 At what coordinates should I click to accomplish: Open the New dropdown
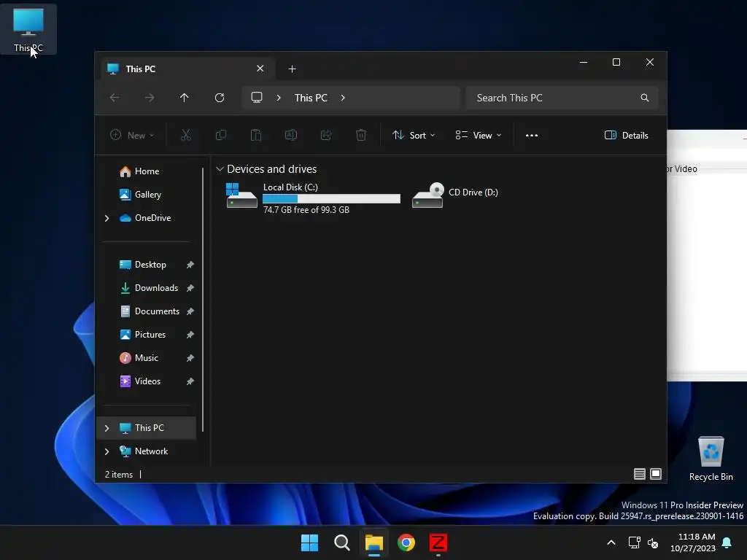click(132, 135)
